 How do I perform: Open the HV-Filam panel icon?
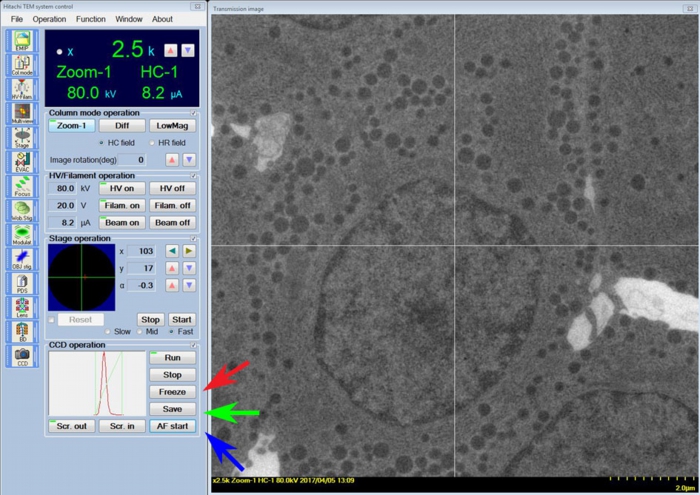[x=22, y=89]
